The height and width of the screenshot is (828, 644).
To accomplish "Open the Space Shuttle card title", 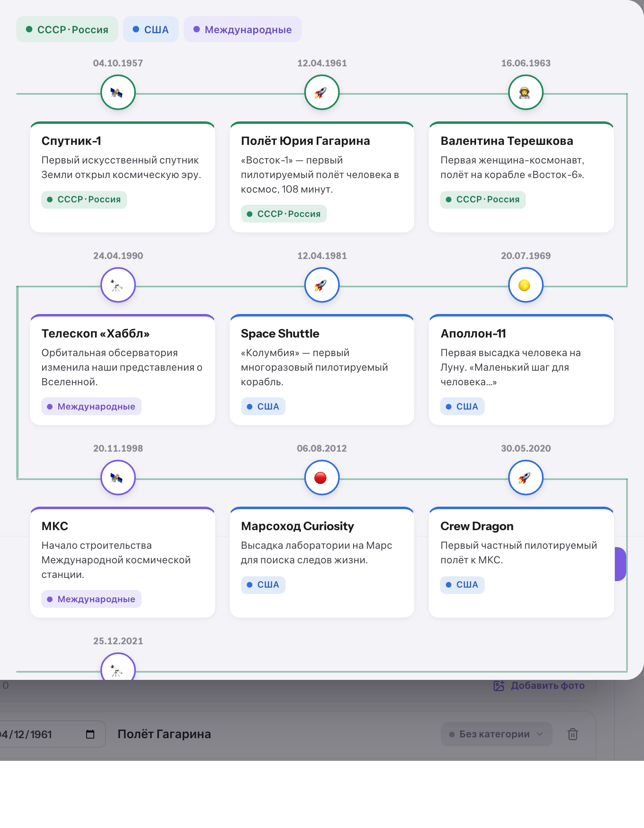I will [280, 333].
